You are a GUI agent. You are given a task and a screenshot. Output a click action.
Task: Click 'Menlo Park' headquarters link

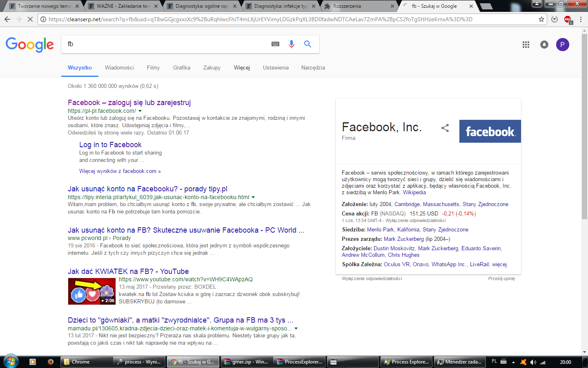[x=381, y=230]
